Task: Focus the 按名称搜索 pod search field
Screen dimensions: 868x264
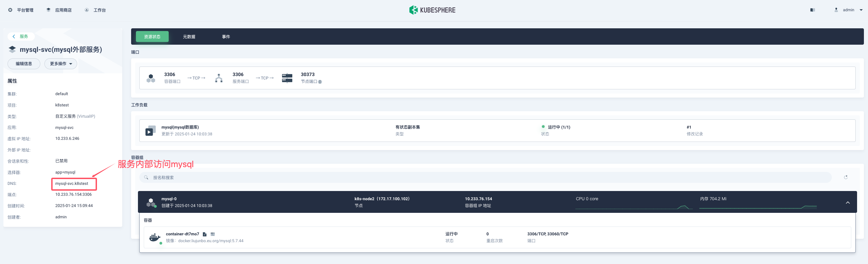Action: 485,177
